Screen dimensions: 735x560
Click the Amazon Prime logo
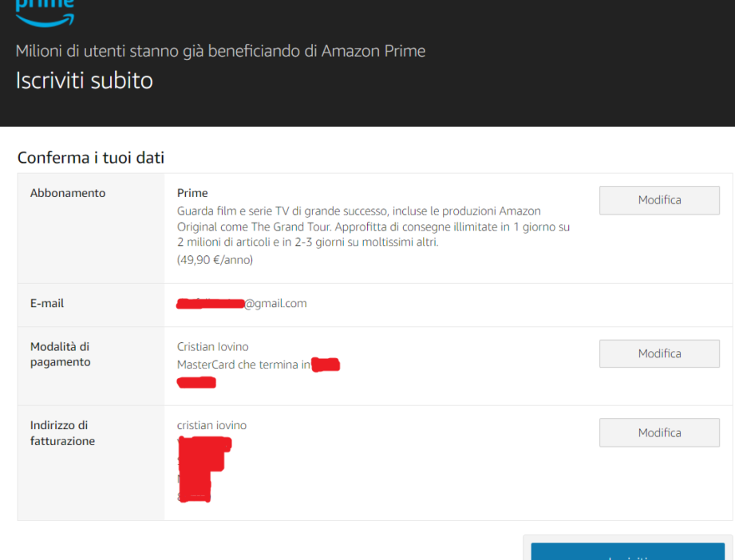45,13
